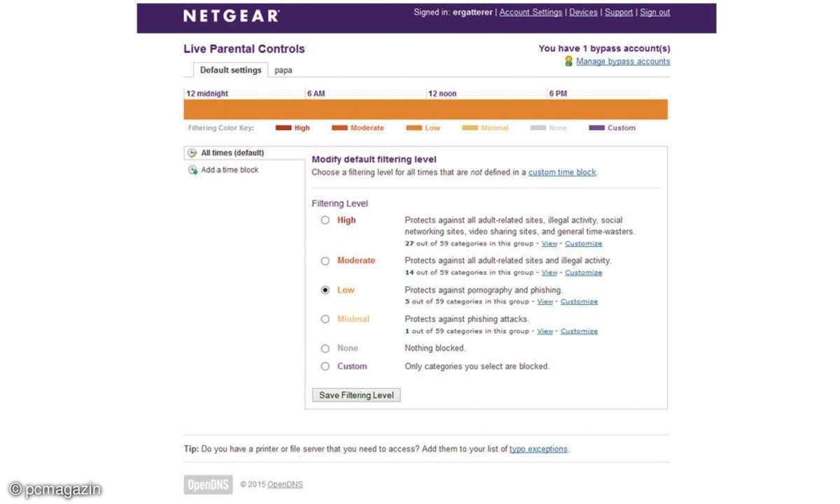The image size is (840, 504).
Task: Select the Minimal filtering radio button
Action: [325, 319]
